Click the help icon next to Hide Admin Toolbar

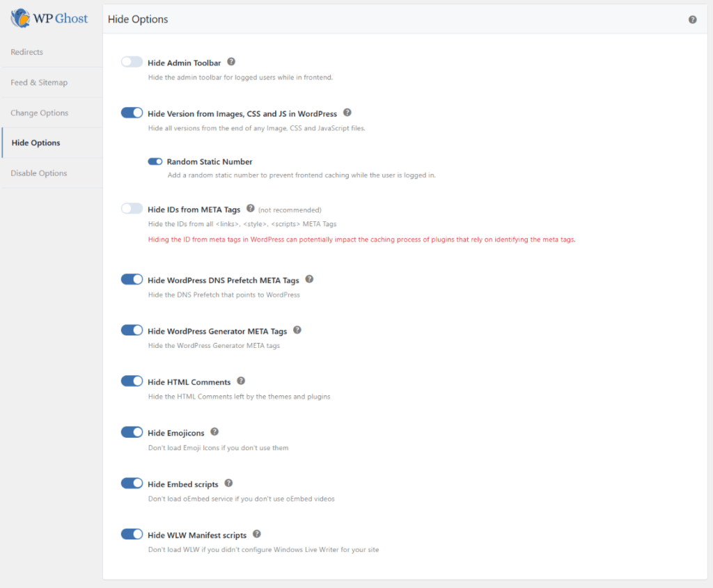[230, 61]
